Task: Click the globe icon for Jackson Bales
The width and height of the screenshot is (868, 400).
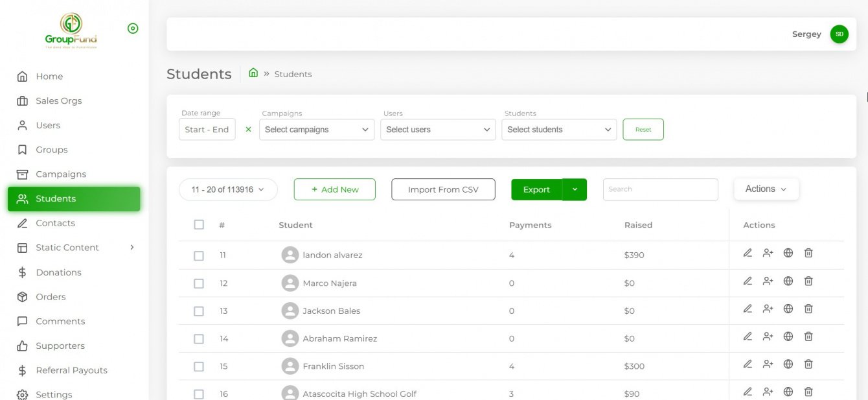Action: pos(788,309)
